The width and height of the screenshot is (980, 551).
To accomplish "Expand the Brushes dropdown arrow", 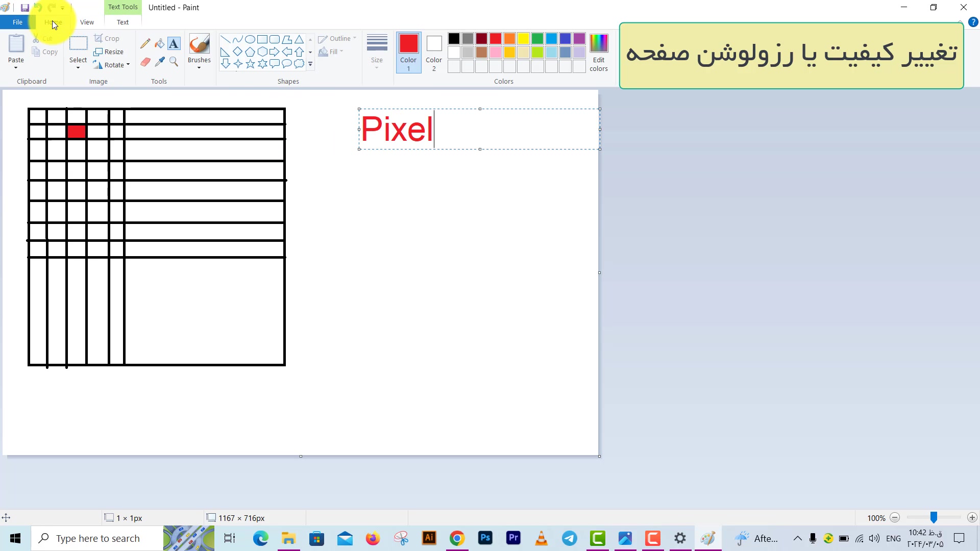I will (199, 67).
